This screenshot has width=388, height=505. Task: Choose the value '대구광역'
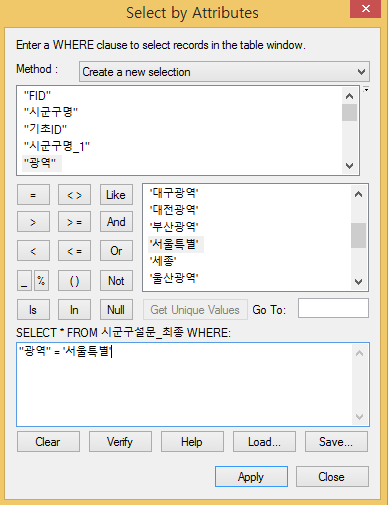[x=174, y=193]
